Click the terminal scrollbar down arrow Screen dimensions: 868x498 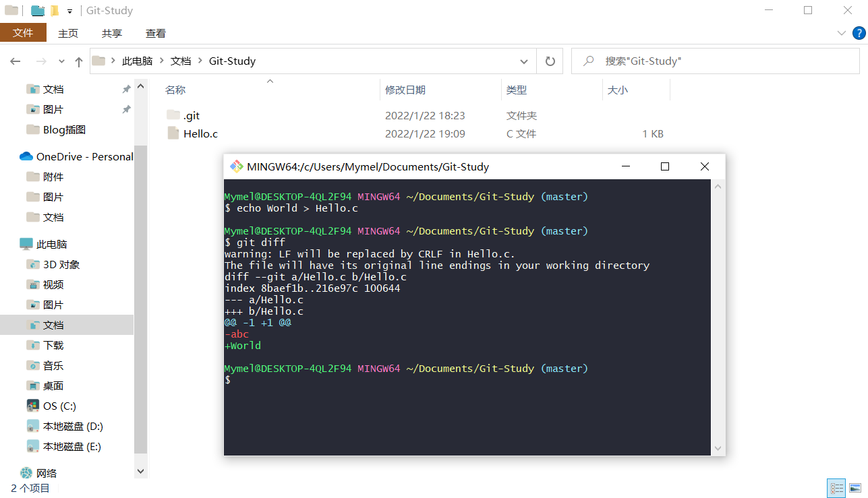(x=718, y=448)
